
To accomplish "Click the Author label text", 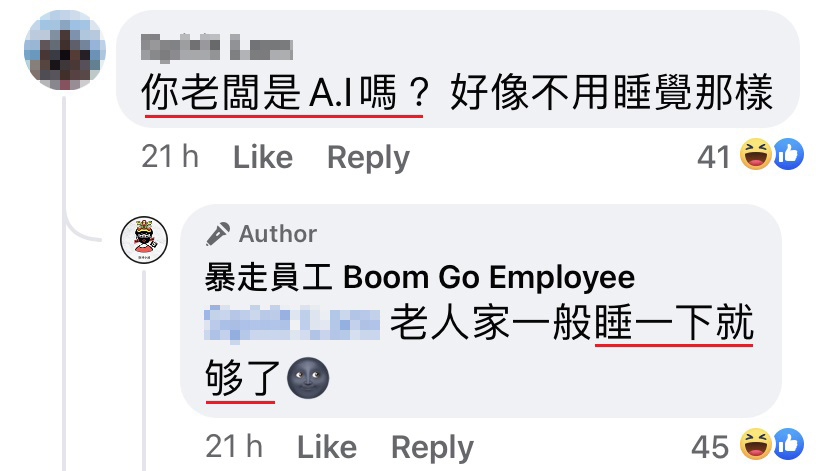I will tap(278, 234).
